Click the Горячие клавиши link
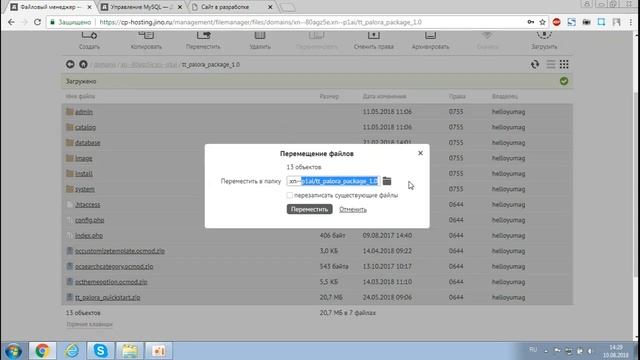This screenshot has width=640, height=360. (89, 324)
